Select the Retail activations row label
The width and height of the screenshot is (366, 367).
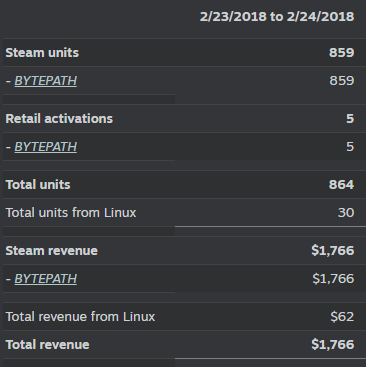coord(59,119)
